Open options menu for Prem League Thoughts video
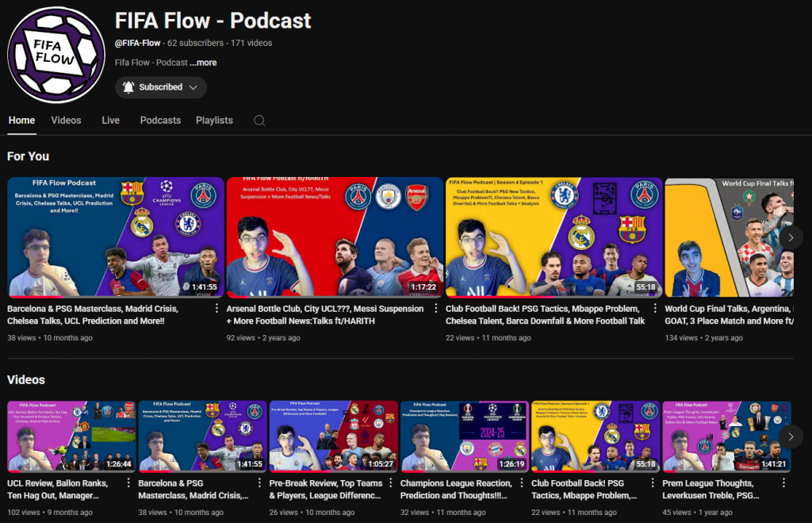This screenshot has width=812, height=523. click(783, 483)
